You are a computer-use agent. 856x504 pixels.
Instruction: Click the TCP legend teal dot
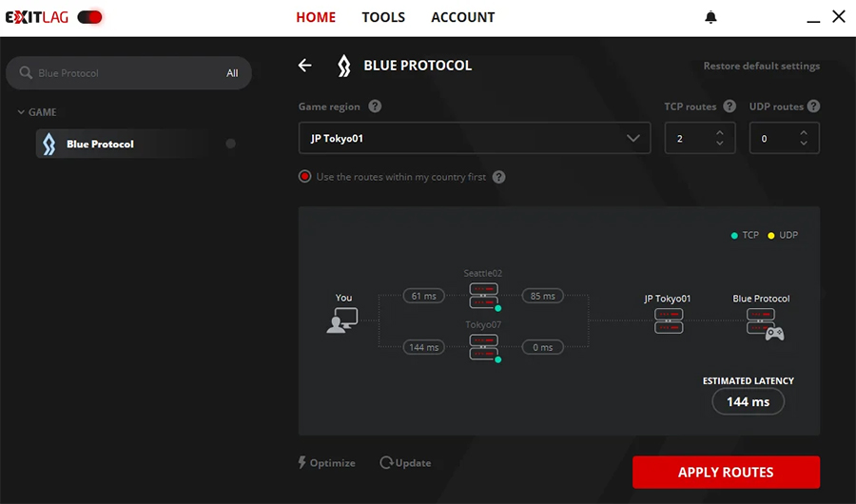[x=734, y=235]
